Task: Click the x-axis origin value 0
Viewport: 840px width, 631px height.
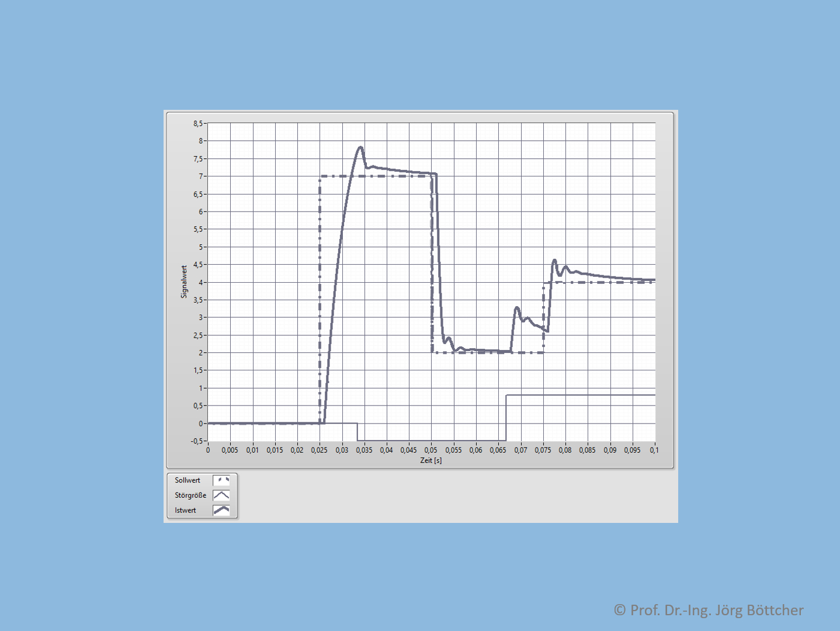Action: (x=208, y=450)
